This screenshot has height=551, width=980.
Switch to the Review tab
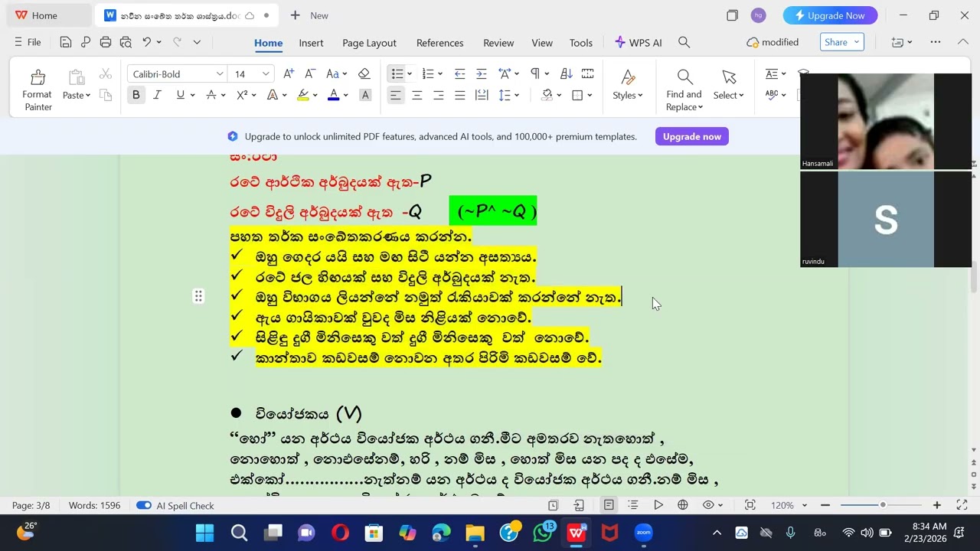click(x=498, y=43)
